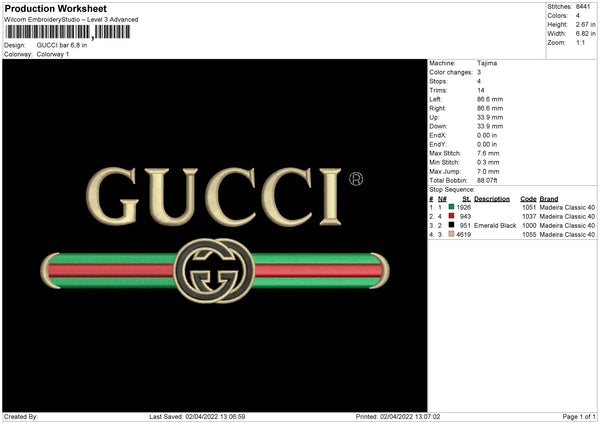The width and height of the screenshot is (600, 424).
Task: Click the Colors value 4
Action: [x=578, y=16]
